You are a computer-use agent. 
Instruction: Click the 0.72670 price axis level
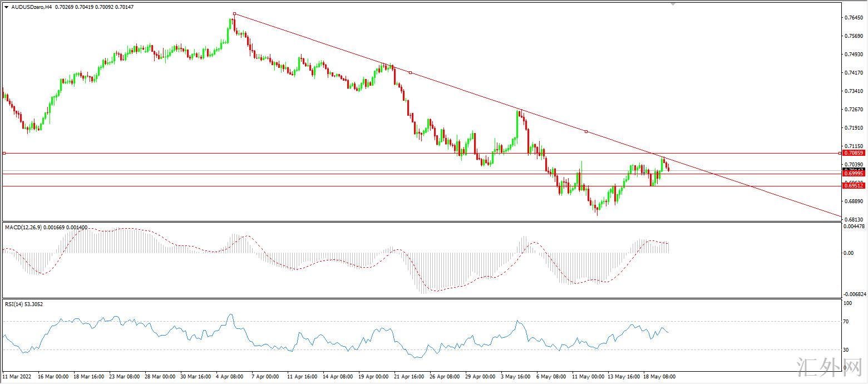[x=854, y=110]
